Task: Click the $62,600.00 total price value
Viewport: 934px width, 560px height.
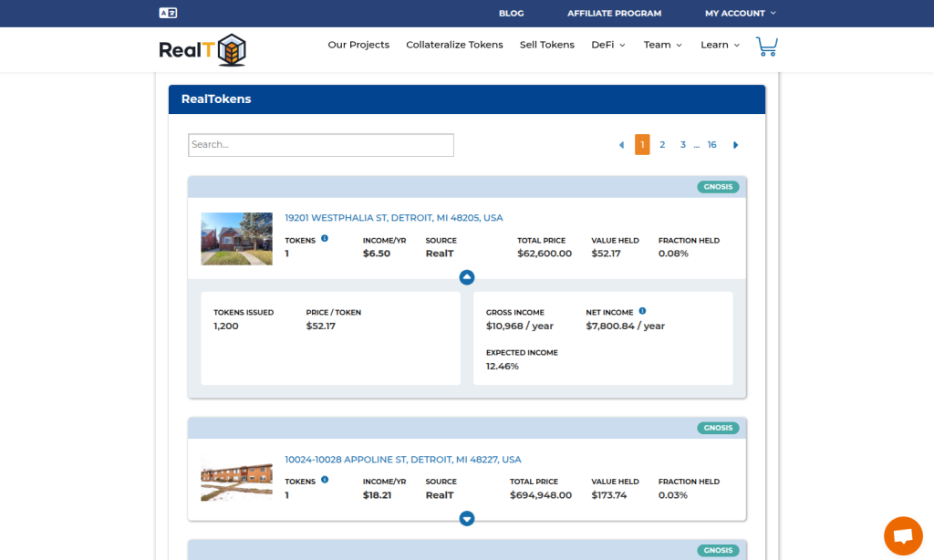Action: (x=545, y=254)
